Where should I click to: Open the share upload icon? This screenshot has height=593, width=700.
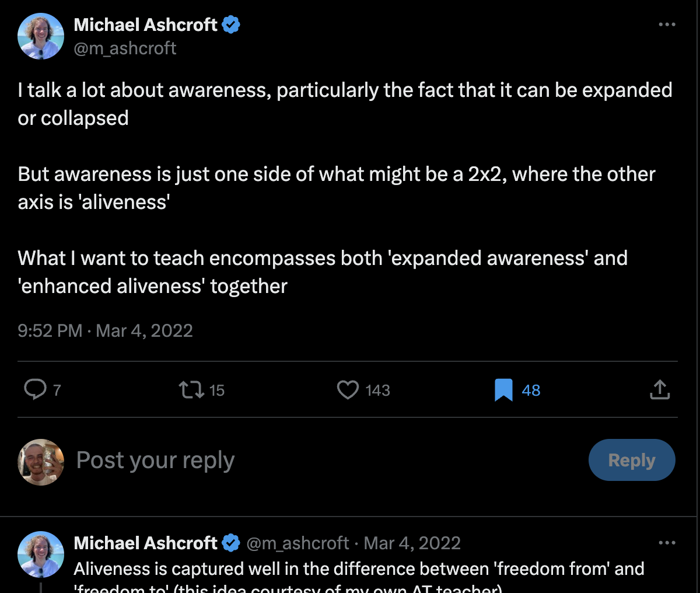click(660, 389)
